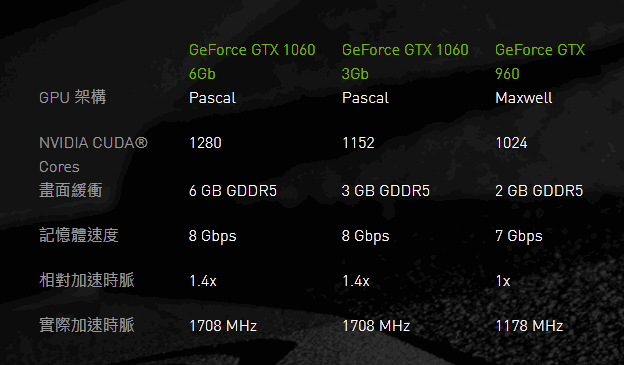624x365 pixels.
Task: Click the 1152 CUDA cores value
Action: (358, 143)
